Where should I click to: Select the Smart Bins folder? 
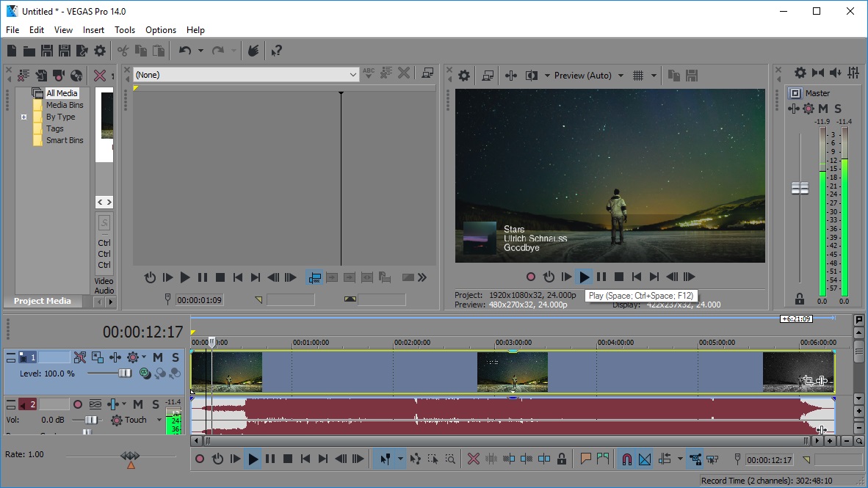click(64, 140)
